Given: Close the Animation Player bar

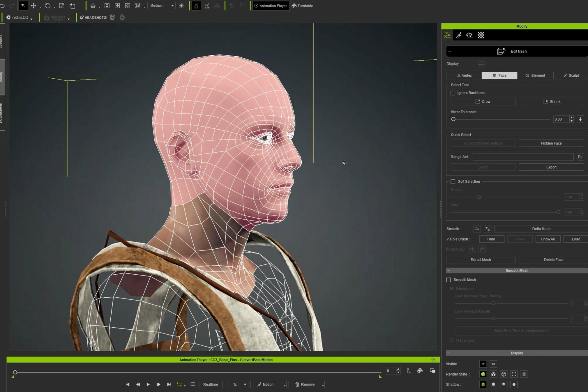Looking at the screenshot, I should click(x=433, y=360).
